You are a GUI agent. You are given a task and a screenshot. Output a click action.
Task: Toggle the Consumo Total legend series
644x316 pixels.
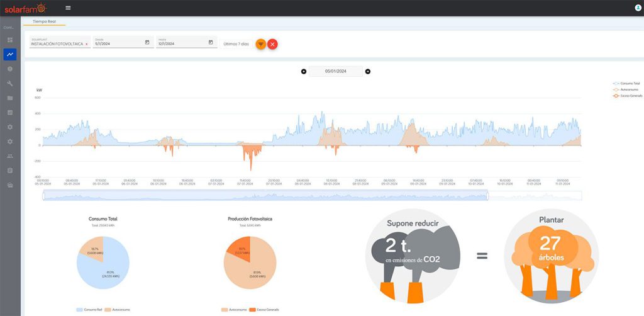(626, 83)
